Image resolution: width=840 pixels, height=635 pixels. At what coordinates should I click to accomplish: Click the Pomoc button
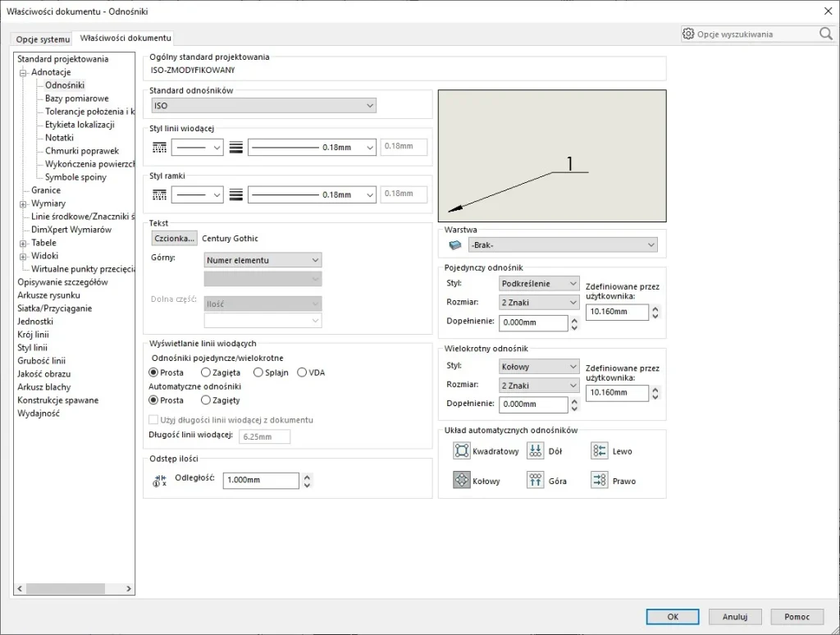[797, 617]
